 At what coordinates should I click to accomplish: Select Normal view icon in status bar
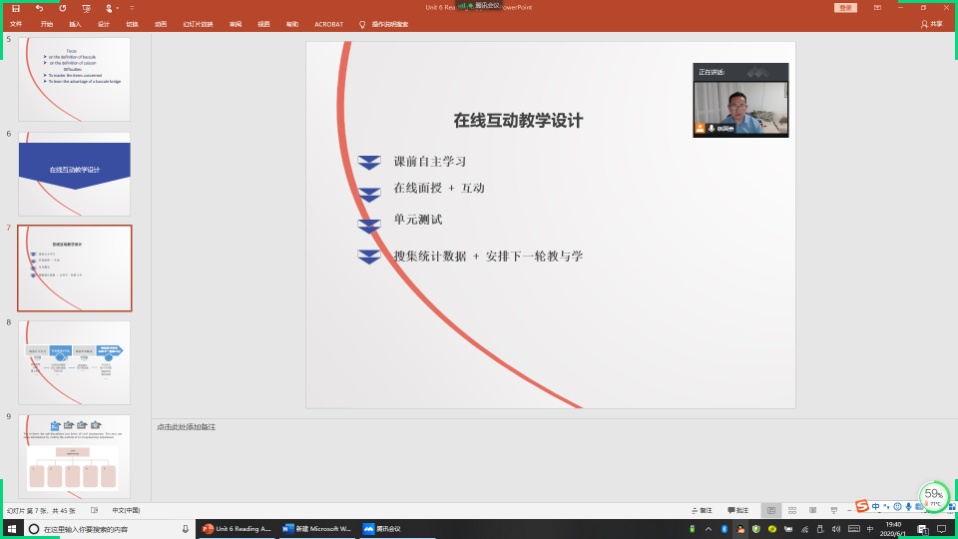point(770,510)
